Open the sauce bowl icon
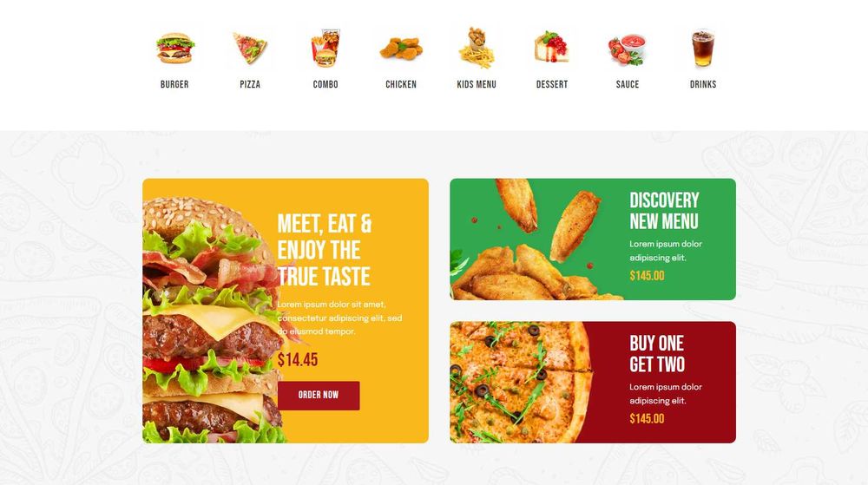Viewport: 868px width, 485px height. pos(628,49)
